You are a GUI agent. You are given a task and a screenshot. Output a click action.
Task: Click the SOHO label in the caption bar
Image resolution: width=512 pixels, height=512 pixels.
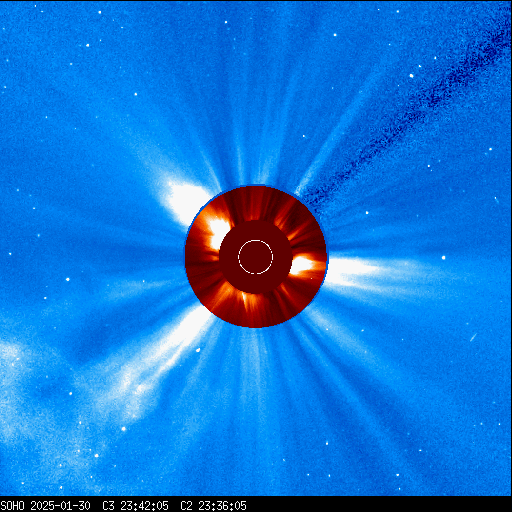coord(12,505)
